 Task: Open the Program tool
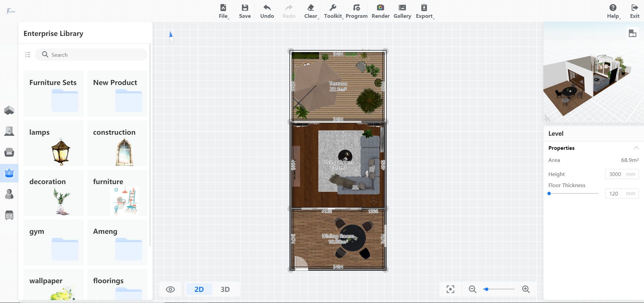pos(357,11)
